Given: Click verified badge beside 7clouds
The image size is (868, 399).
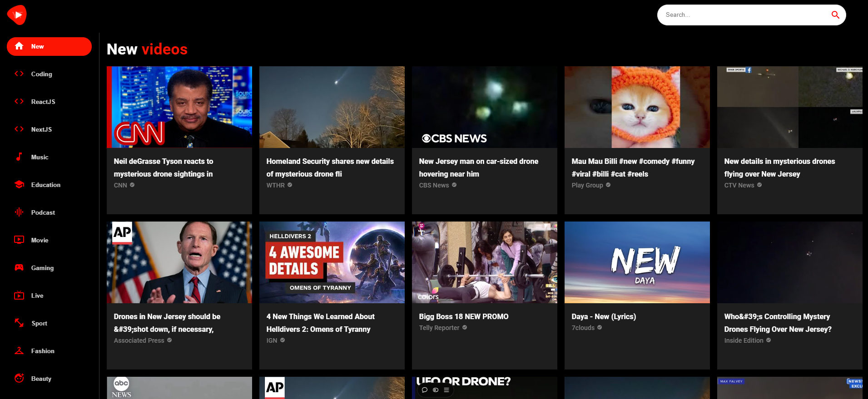Looking at the screenshot, I should (600, 328).
